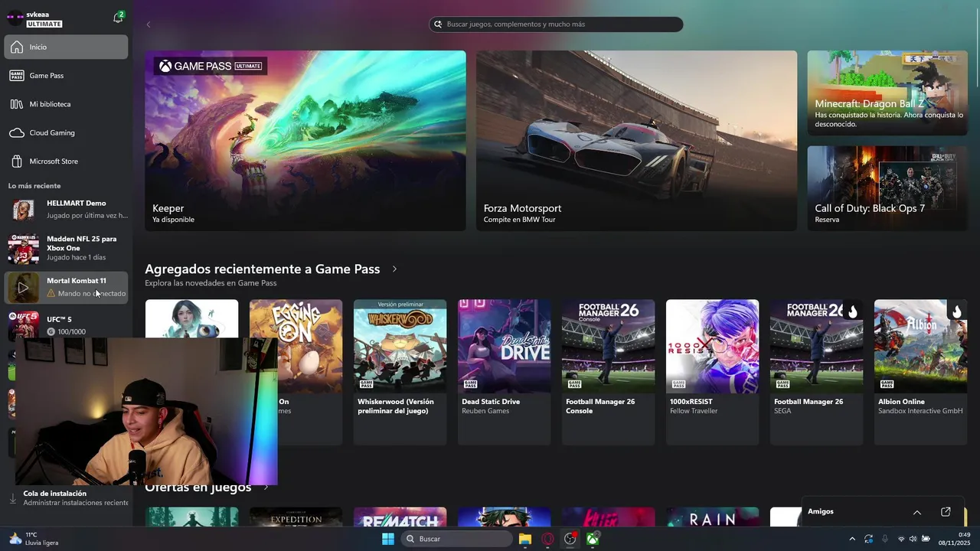Image resolution: width=980 pixels, height=551 pixels.
Task: Click the Mando no conectado warning icon
Action: 51,293
